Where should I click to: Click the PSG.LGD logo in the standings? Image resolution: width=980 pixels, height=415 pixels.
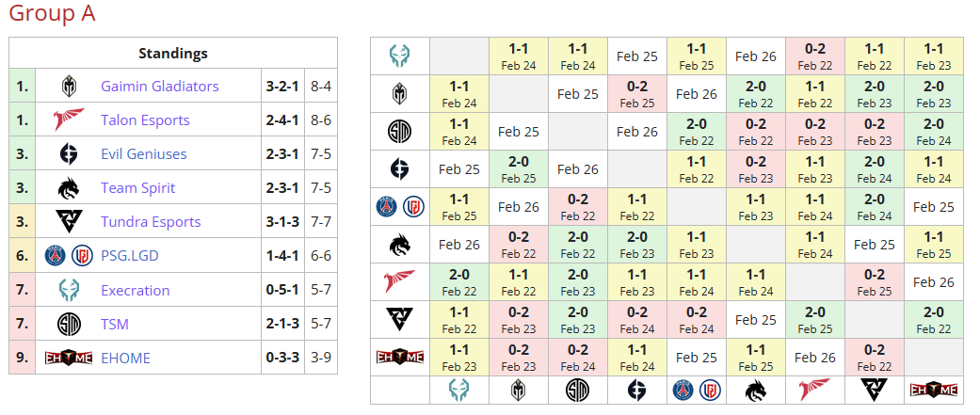pos(69,256)
